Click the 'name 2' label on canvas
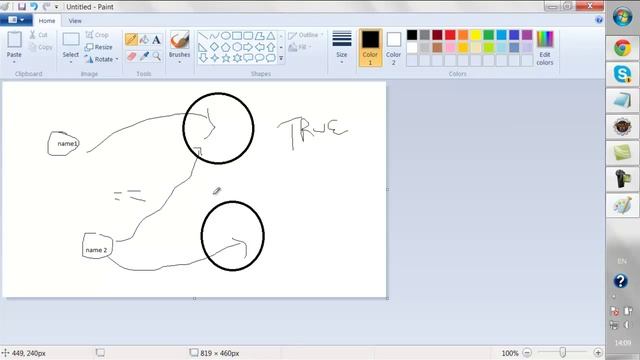 click(x=96, y=250)
